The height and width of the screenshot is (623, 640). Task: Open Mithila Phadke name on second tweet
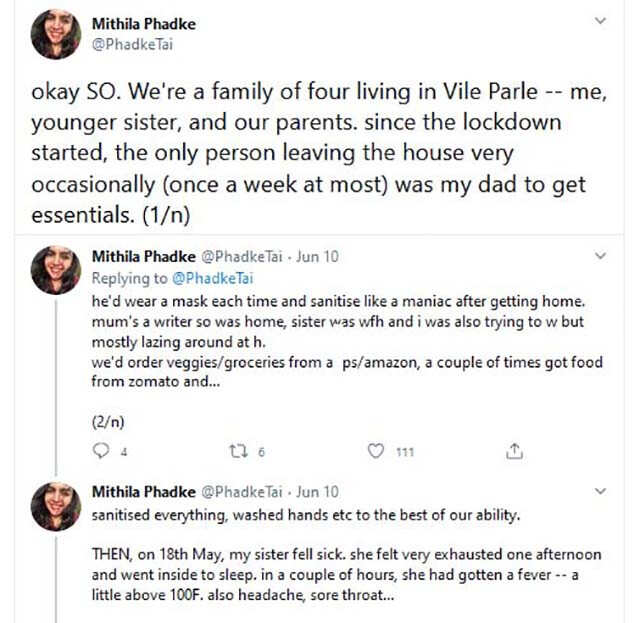[144, 256]
